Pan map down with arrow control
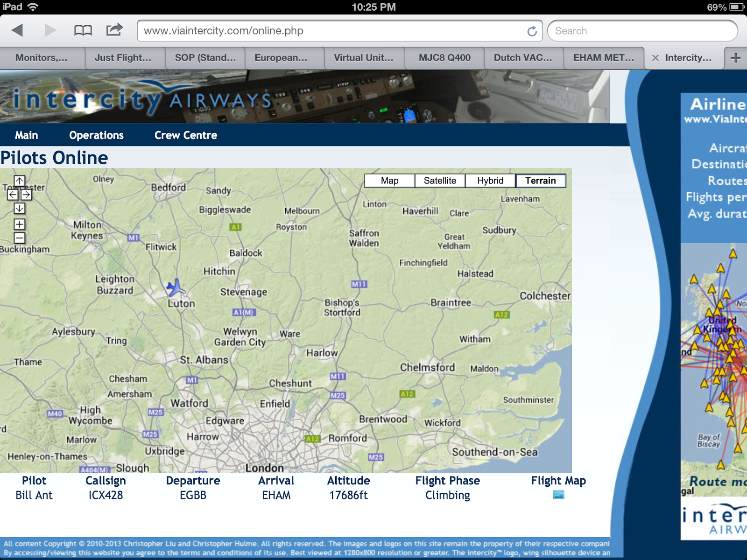This screenshot has height=560, width=747. 20,208
